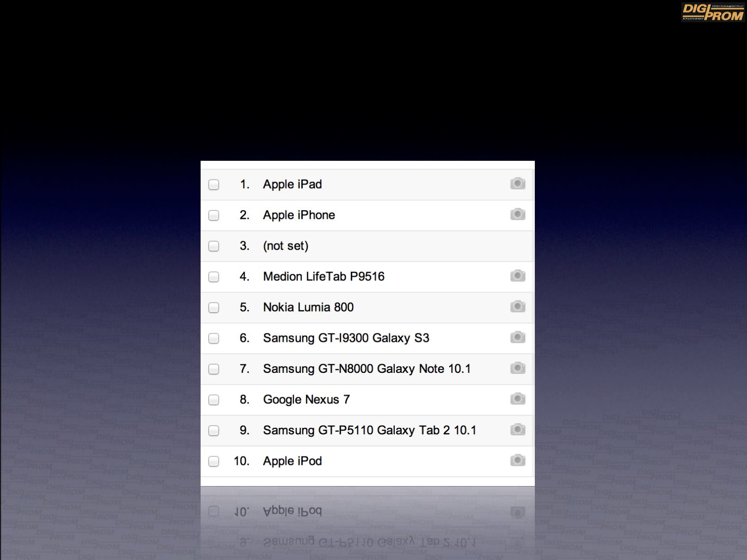Click row number 5. in the list

245,307
